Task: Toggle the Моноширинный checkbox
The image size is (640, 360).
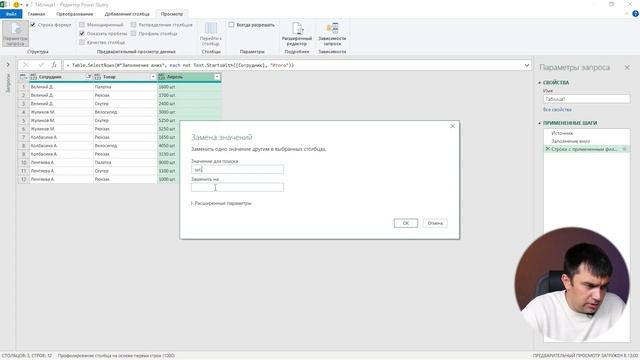Action: [x=82, y=25]
